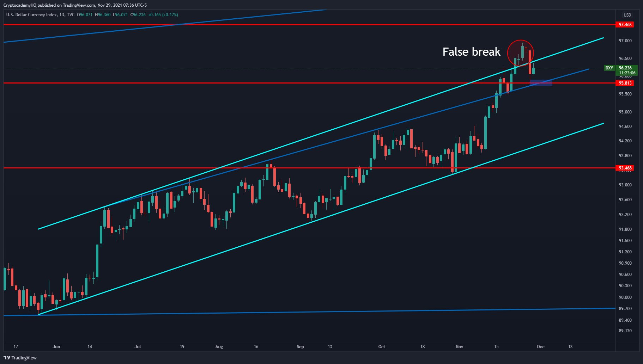Click the 95.000 price axis label
Screen dimensions: 643x364
click(x=625, y=112)
